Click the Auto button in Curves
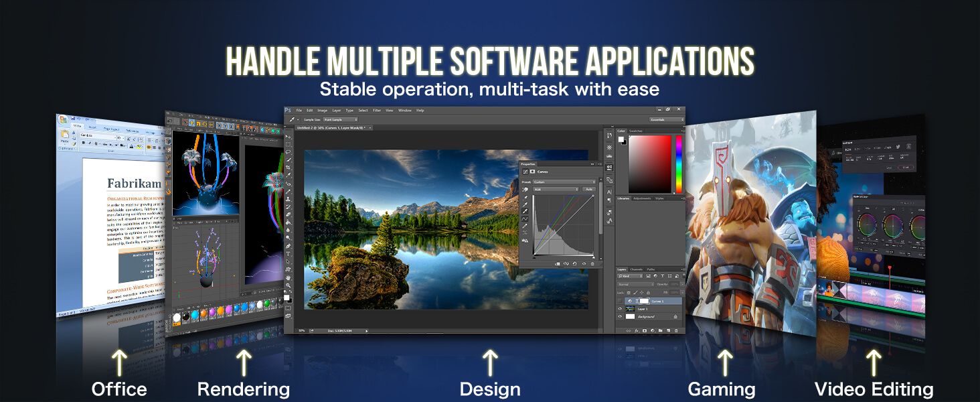 tap(588, 190)
